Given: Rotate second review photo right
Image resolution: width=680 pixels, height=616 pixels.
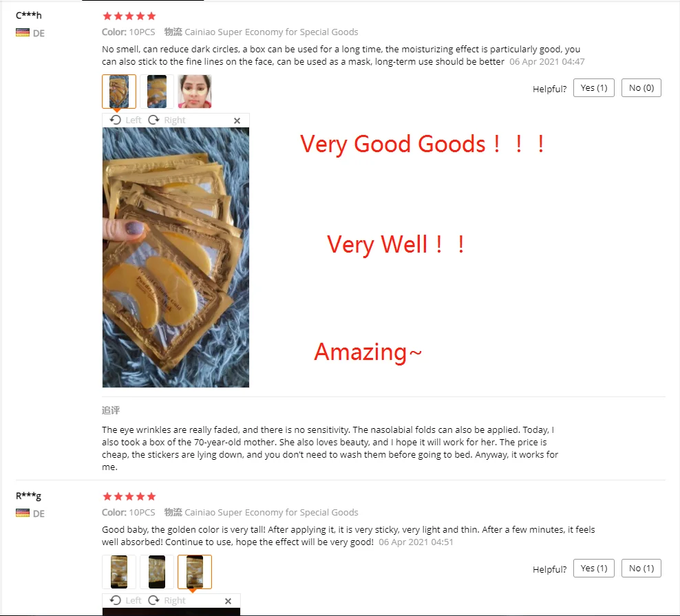Looking at the screenshot, I should 167,600.
